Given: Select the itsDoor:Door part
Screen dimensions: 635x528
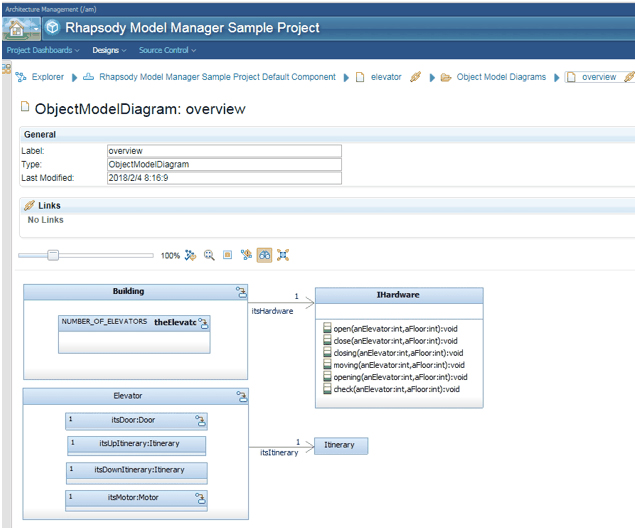Looking at the screenshot, I should click(x=136, y=421).
